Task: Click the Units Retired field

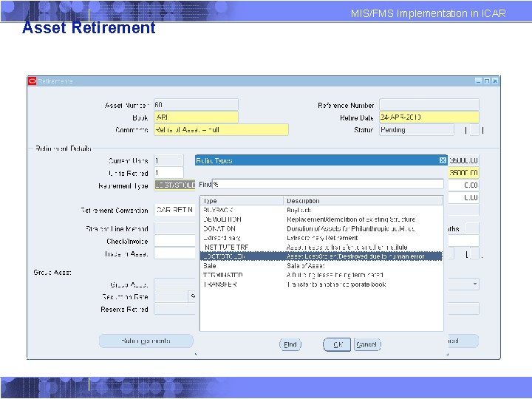Action: [168, 173]
